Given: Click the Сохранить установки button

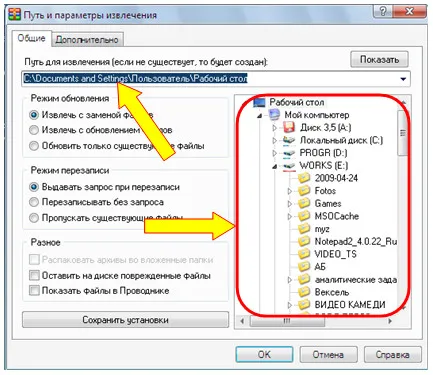Looking at the screenshot, I should coord(125,320).
